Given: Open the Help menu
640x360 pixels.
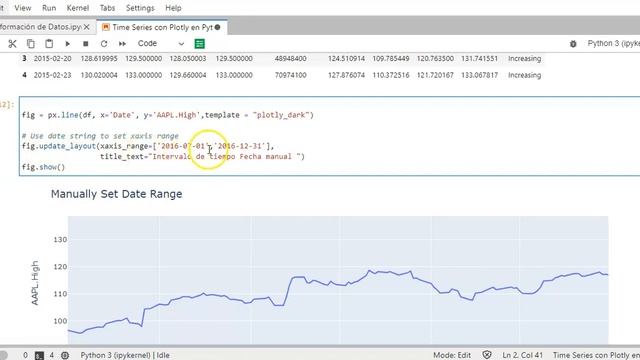Looking at the screenshot, I should [173, 8].
